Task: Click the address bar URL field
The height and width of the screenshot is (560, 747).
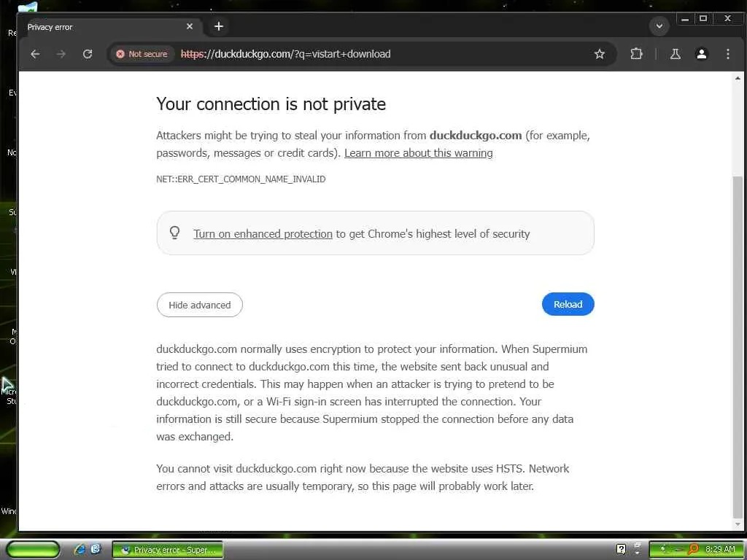Action: point(379,54)
